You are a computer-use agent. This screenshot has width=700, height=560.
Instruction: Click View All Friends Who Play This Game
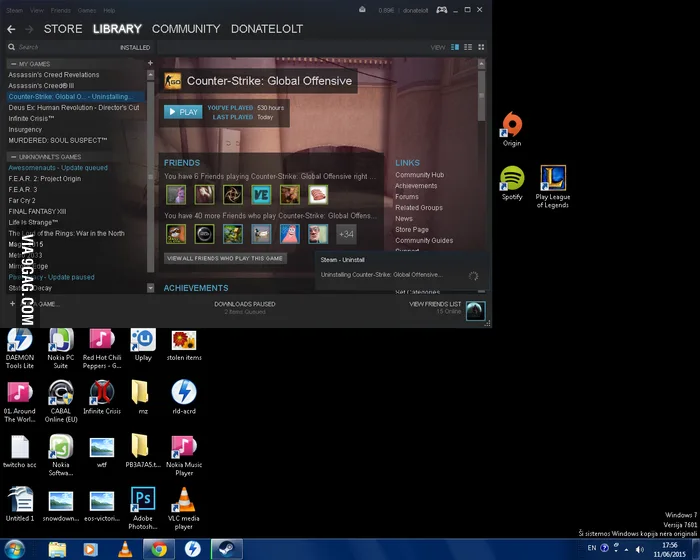(x=225, y=258)
